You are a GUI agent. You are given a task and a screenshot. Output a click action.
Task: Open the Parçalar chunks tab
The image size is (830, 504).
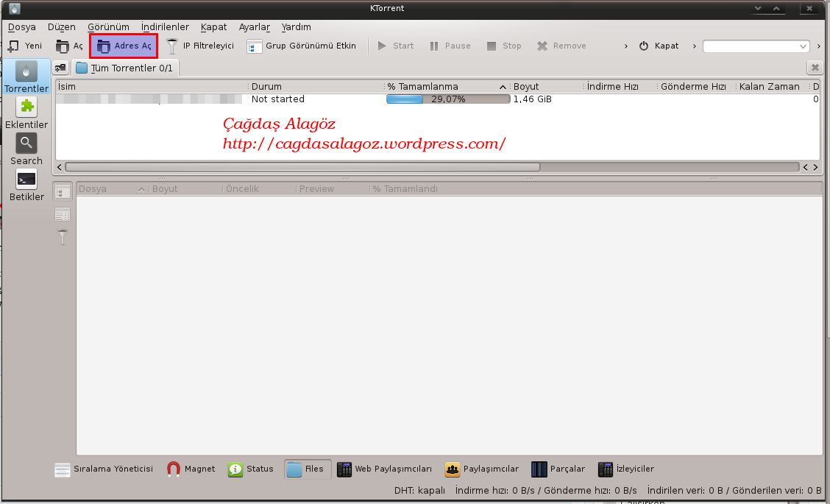pyautogui.click(x=558, y=469)
